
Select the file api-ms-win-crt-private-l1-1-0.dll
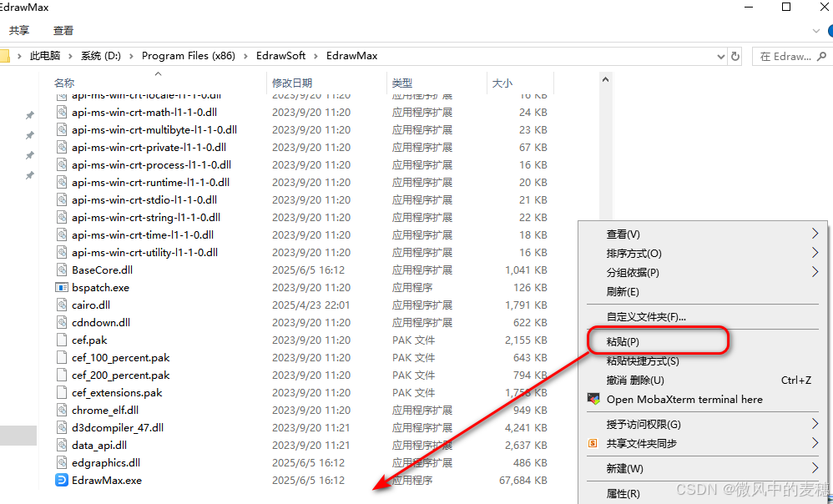point(149,147)
